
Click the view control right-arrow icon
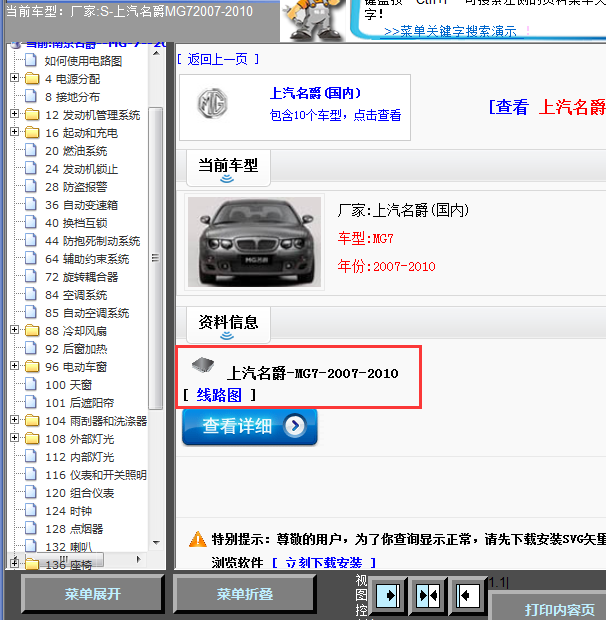(x=388, y=595)
